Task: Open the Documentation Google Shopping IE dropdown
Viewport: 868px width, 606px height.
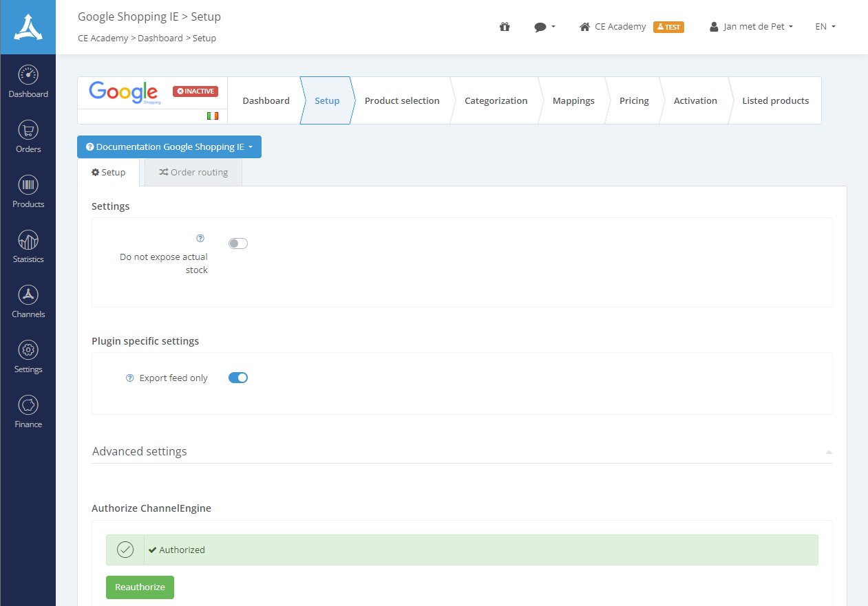Action: coord(169,147)
